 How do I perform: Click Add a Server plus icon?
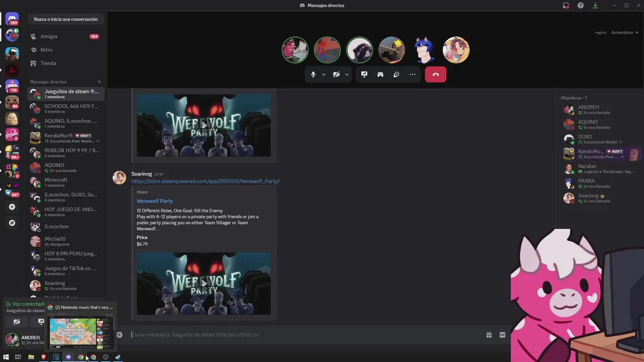coord(12,207)
